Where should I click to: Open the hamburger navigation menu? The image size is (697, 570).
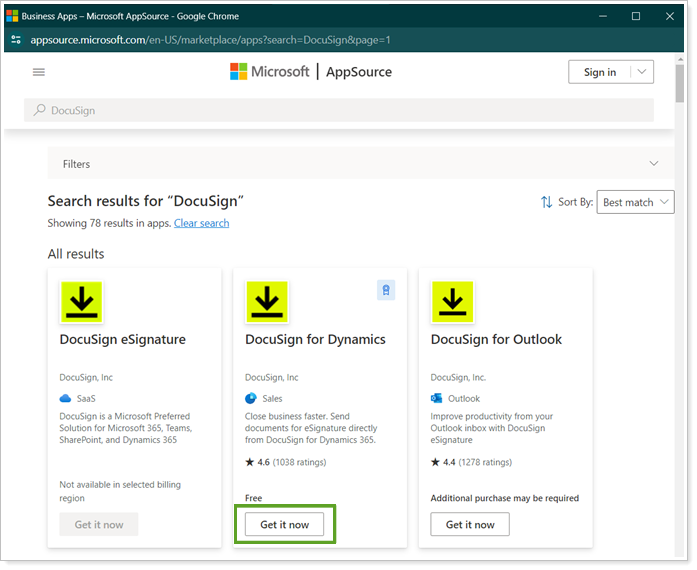[x=39, y=72]
